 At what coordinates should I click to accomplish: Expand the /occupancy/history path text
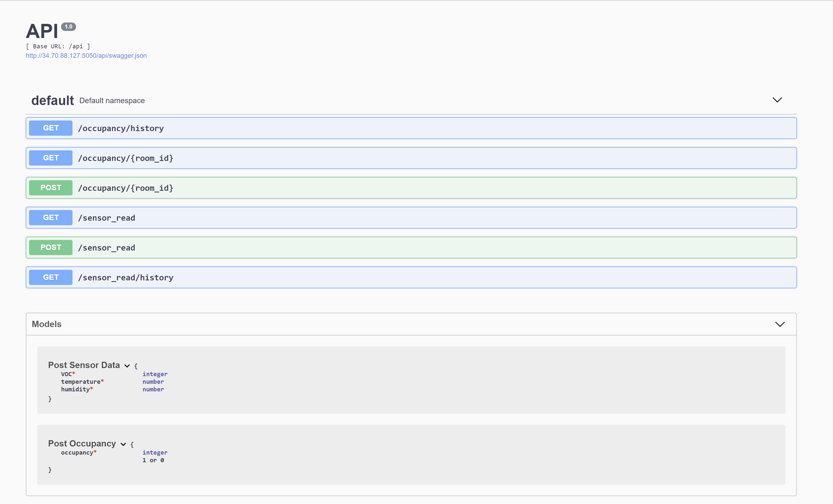[121, 128]
